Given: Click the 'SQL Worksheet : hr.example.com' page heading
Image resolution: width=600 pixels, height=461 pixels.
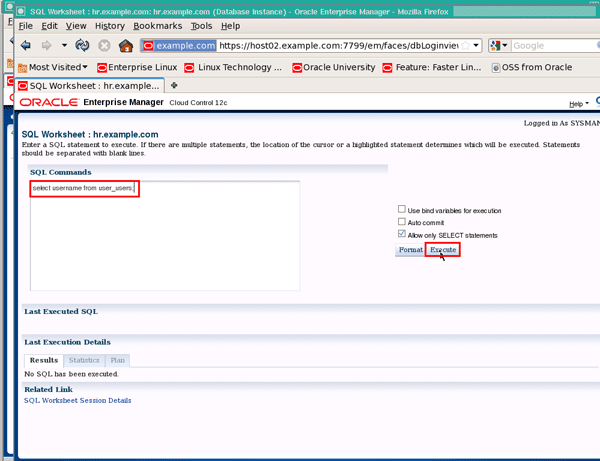Looking at the screenshot, I should [x=90, y=135].
